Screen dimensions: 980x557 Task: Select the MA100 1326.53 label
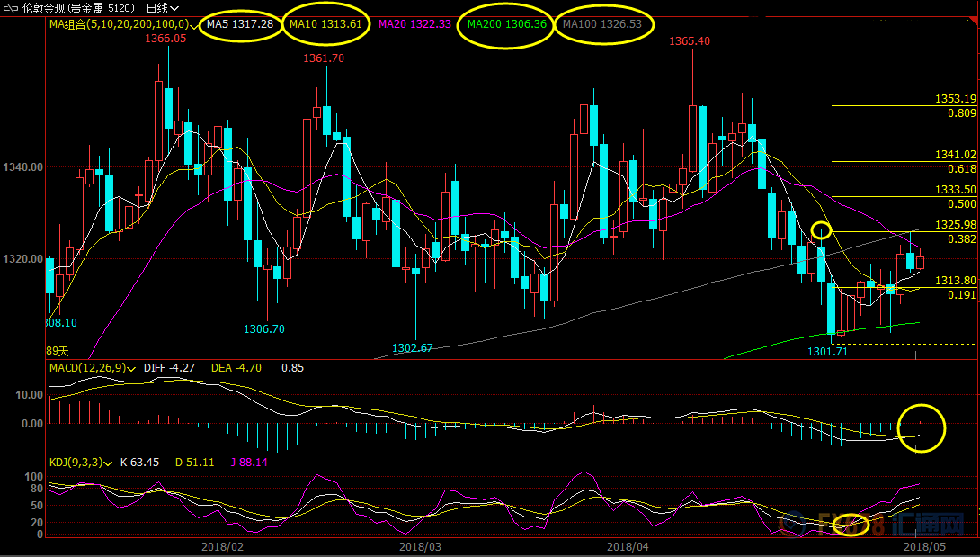click(x=602, y=24)
